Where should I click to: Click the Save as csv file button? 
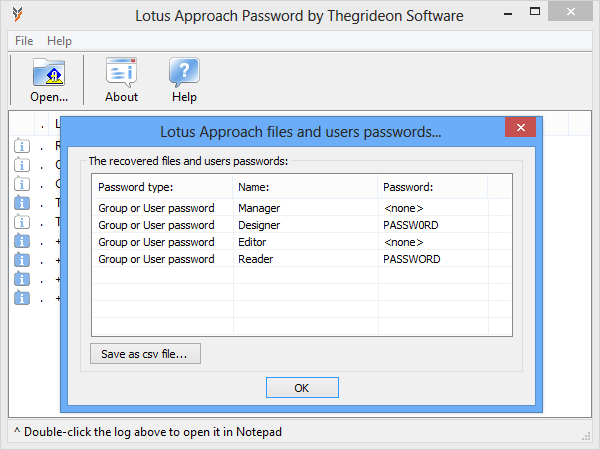145,354
